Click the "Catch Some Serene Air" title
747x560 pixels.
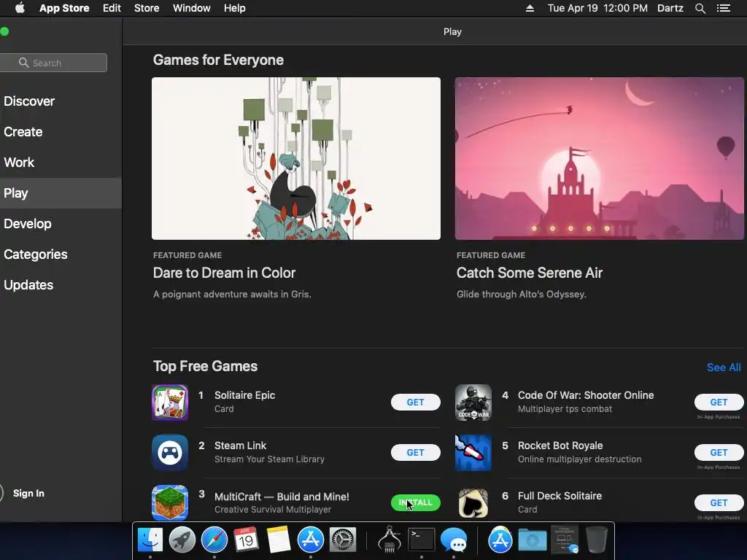[x=530, y=273]
